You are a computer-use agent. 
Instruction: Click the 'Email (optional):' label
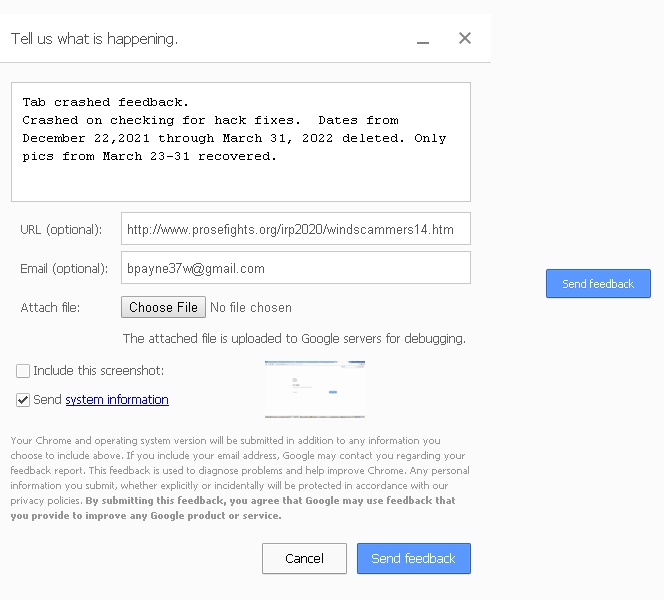tap(64, 268)
